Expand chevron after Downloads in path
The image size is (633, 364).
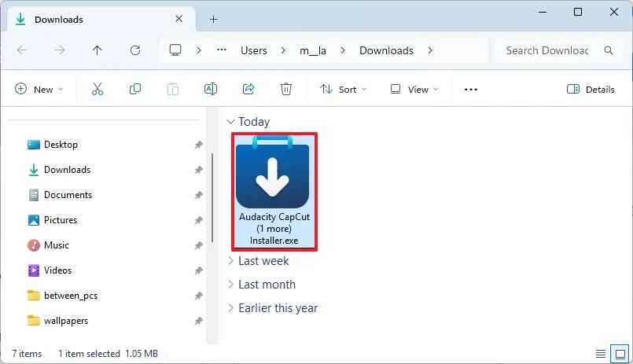click(430, 50)
